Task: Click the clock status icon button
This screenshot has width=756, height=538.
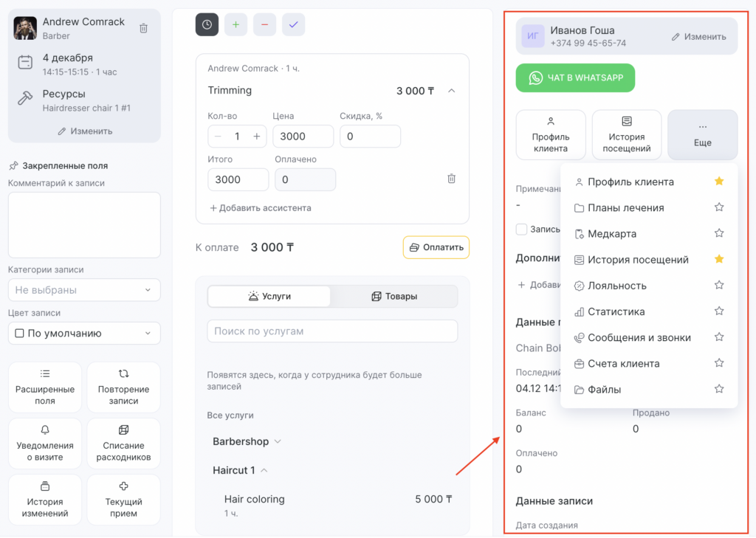Action: click(207, 24)
